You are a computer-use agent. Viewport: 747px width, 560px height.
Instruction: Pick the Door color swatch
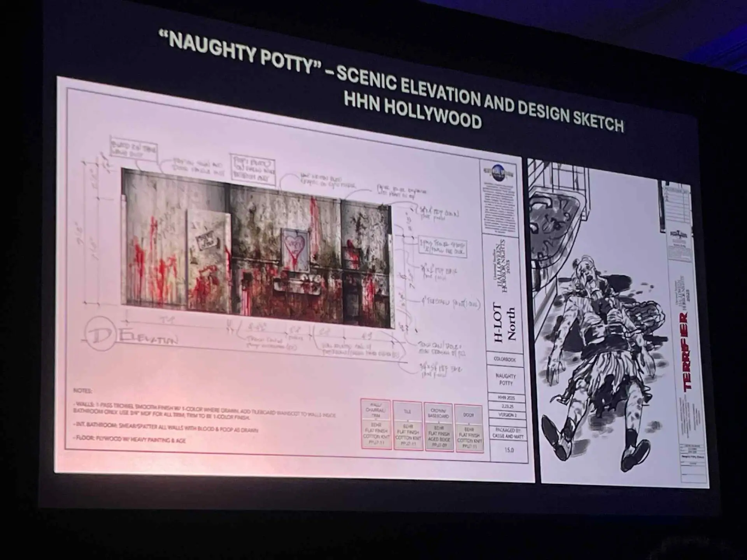pyautogui.click(x=469, y=429)
